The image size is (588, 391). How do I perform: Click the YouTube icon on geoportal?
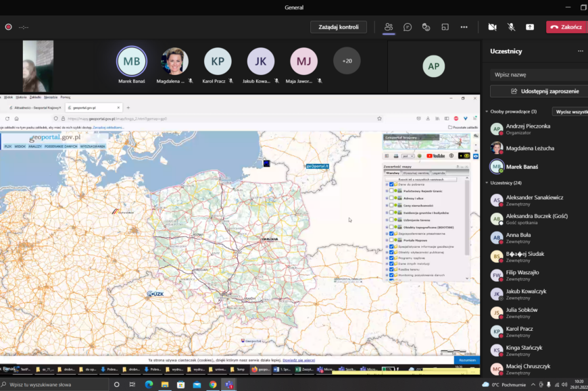click(x=436, y=156)
